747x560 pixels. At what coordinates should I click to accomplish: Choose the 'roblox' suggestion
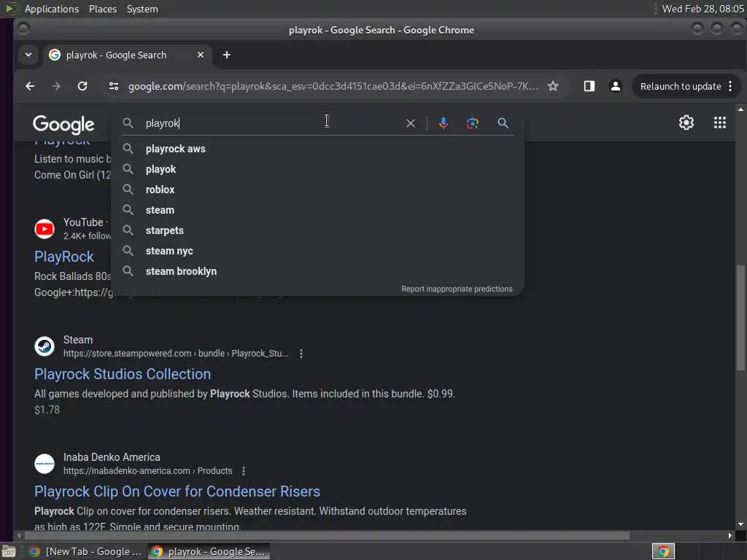(318, 190)
